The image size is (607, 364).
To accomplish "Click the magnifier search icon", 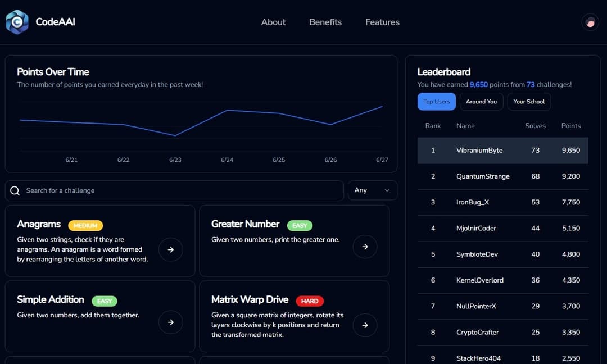I will (x=15, y=190).
